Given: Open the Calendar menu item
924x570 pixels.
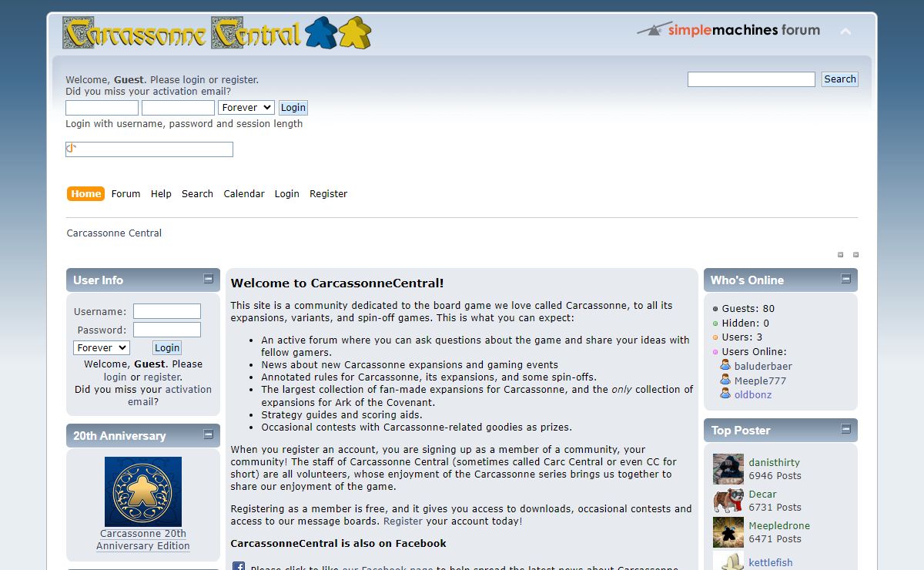Looking at the screenshot, I should pos(244,194).
